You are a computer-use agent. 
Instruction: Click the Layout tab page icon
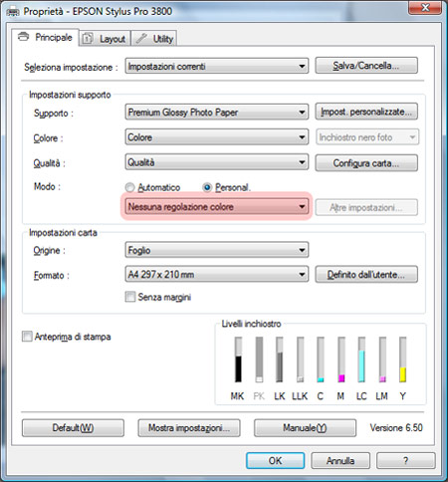point(88,39)
